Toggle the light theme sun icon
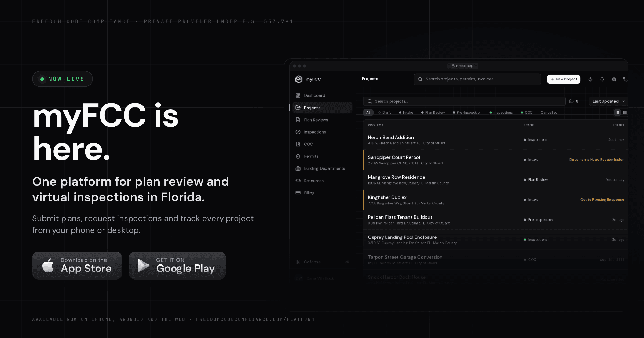Viewport: 644px width, 338px height. pyautogui.click(x=591, y=79)
